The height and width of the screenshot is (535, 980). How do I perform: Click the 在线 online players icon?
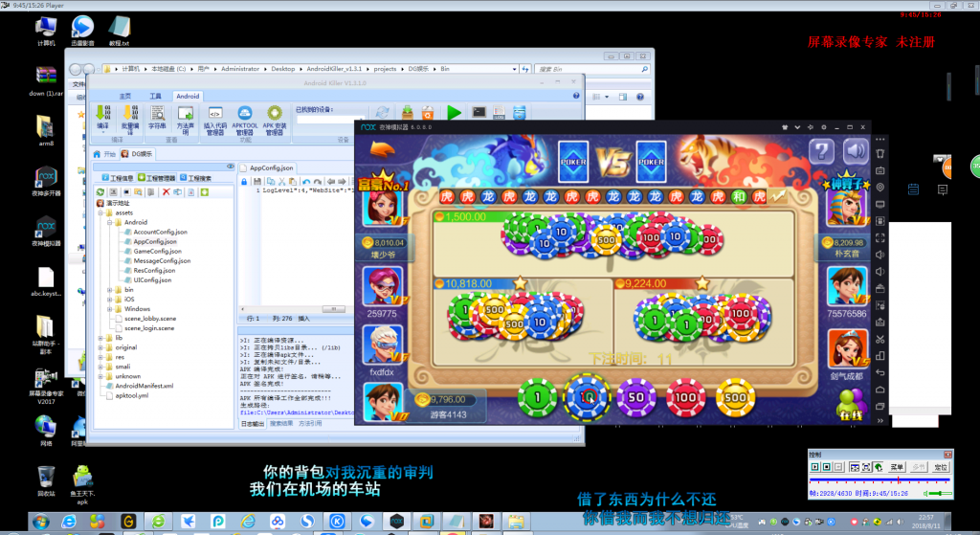click(x=851, y=404)
